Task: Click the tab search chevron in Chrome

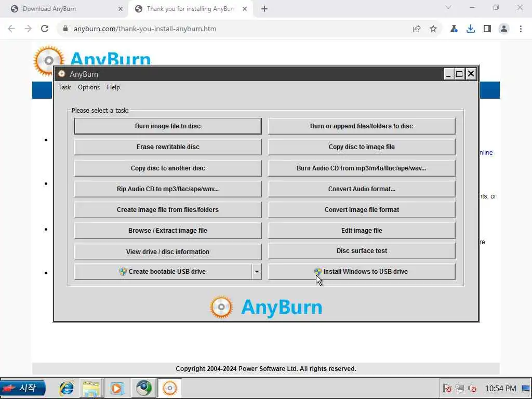Action: [448, 7]
